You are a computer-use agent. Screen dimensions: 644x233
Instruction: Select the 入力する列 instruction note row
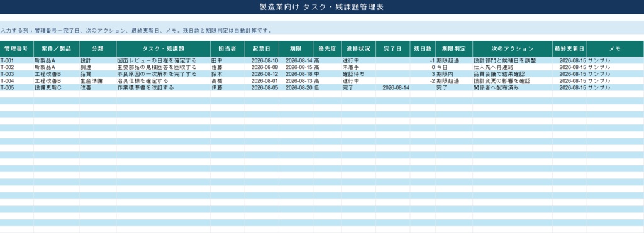pyautogui.click(x=322, y=28)
